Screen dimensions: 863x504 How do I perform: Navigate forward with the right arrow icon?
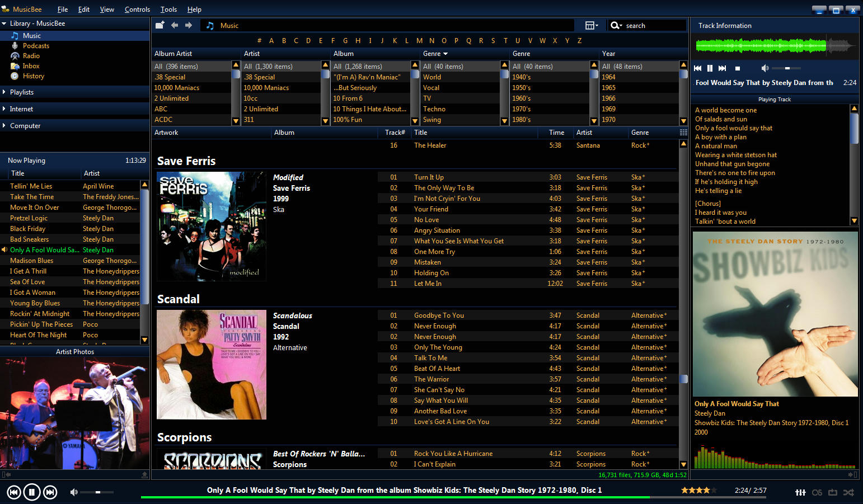pos(189,25)
